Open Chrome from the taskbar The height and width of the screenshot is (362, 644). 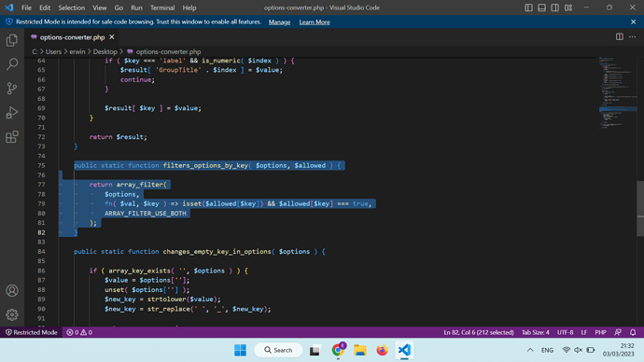click(x=338, y=350)
